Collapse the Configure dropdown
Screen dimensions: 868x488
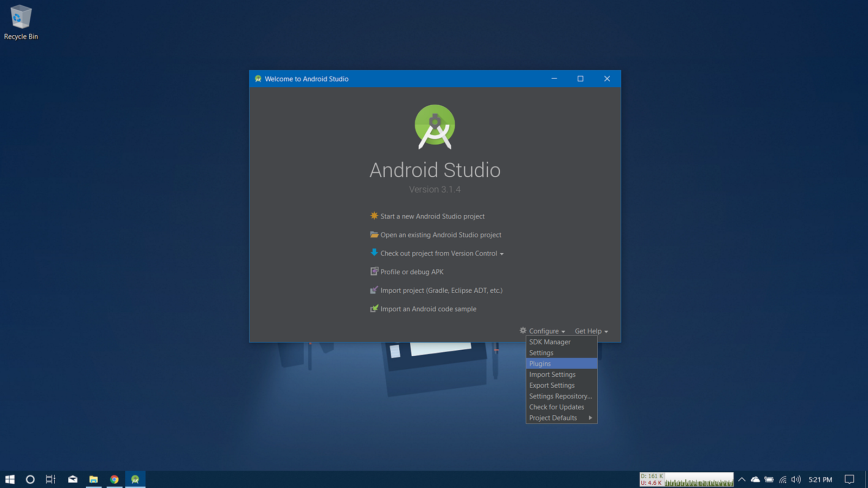542,331
